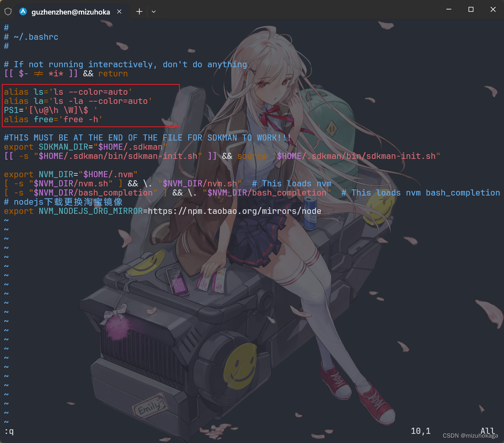The width and height of the screenshot is (504, 443).
Task: Click the 'All' scroll position indicator
Action: pyautogui.click(x=488, y=431)
